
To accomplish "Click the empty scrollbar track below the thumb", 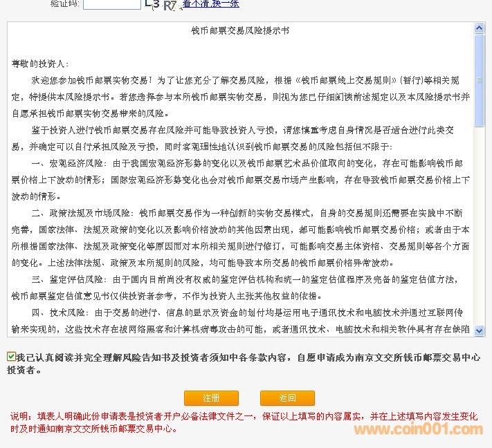I will click(x=479, y=228).
